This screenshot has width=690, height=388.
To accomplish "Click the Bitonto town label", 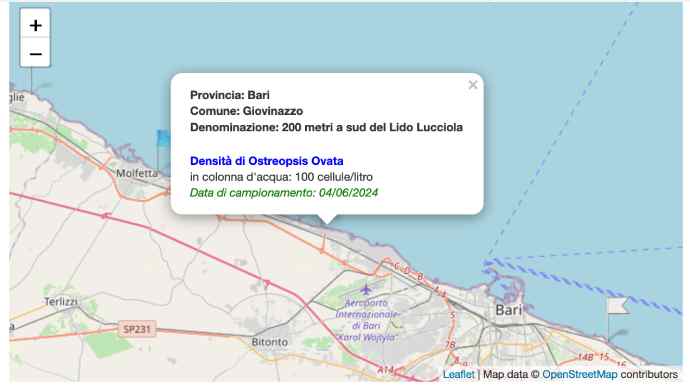I will [x=270, y=342].
